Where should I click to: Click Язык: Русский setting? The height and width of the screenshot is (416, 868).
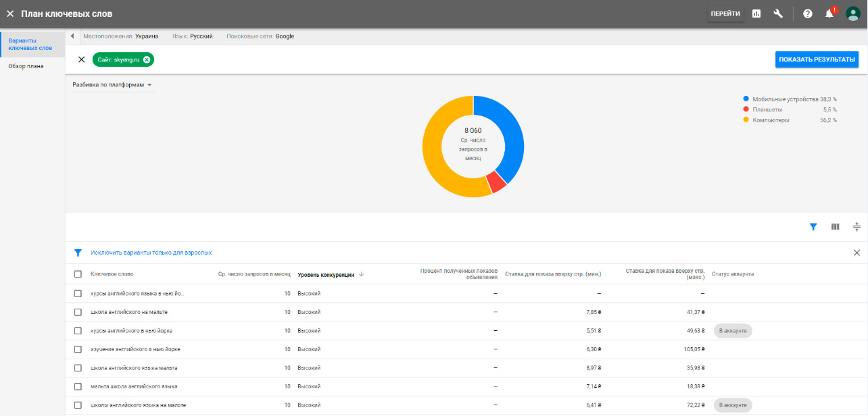tap(193, 36)
